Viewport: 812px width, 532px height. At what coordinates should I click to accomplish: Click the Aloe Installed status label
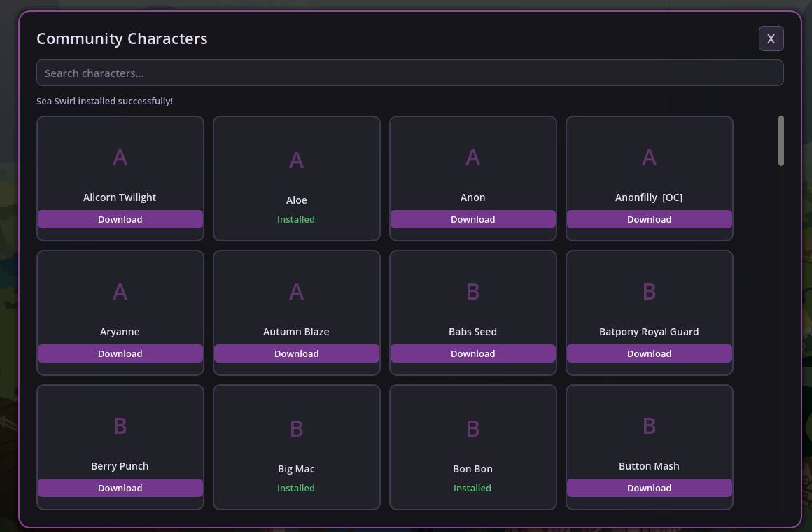(296, 219)
